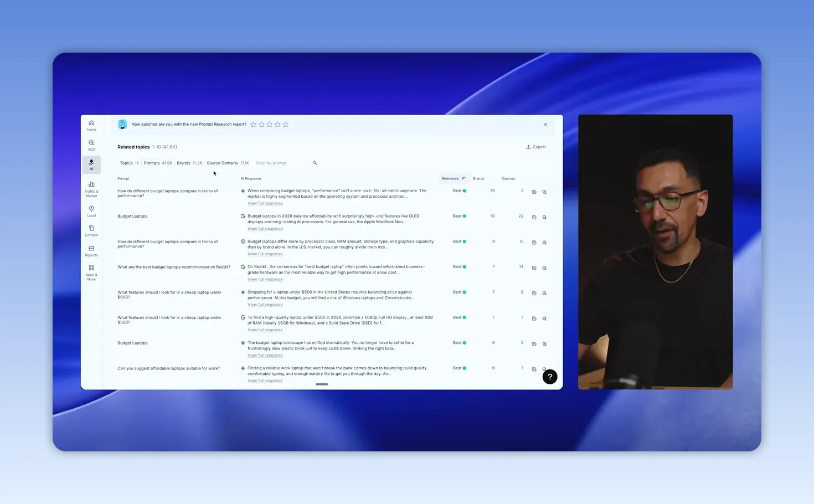
Task: Open the 15 sources count
Action: tap(521, 241)
